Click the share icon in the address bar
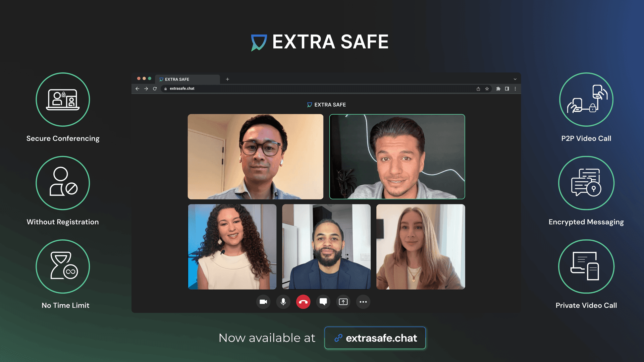The height and width of the screenshot is (362, 644). [x=478, y=88]
